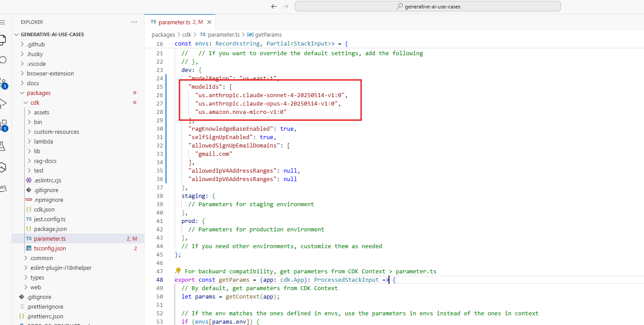Open the hamburger application menu
The image size is (644, 325).
[x=2, y=22]
